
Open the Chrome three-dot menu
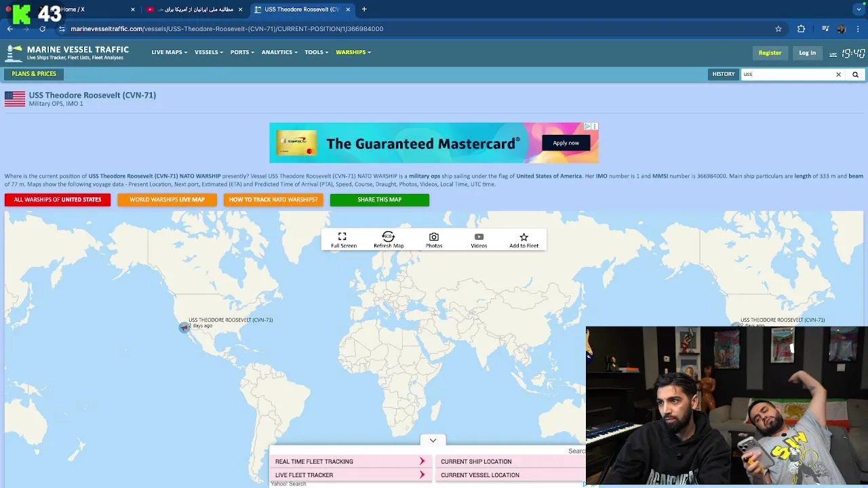click(858, 28)
